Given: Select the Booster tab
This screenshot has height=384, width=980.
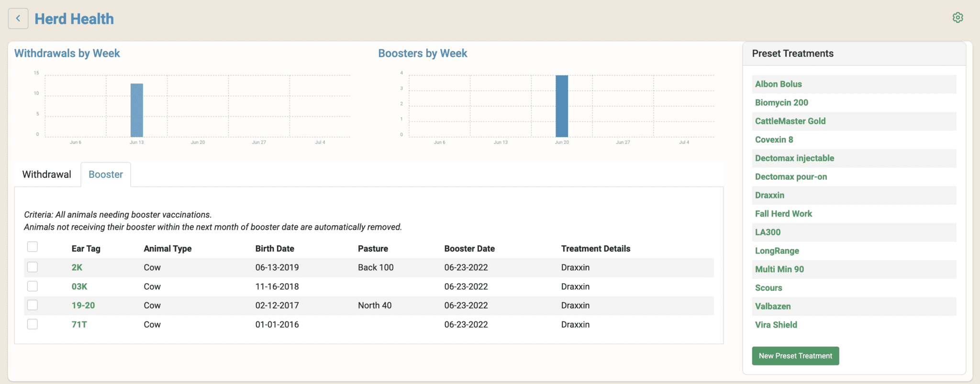Looking at the screenshot, I should pos(106,175).
